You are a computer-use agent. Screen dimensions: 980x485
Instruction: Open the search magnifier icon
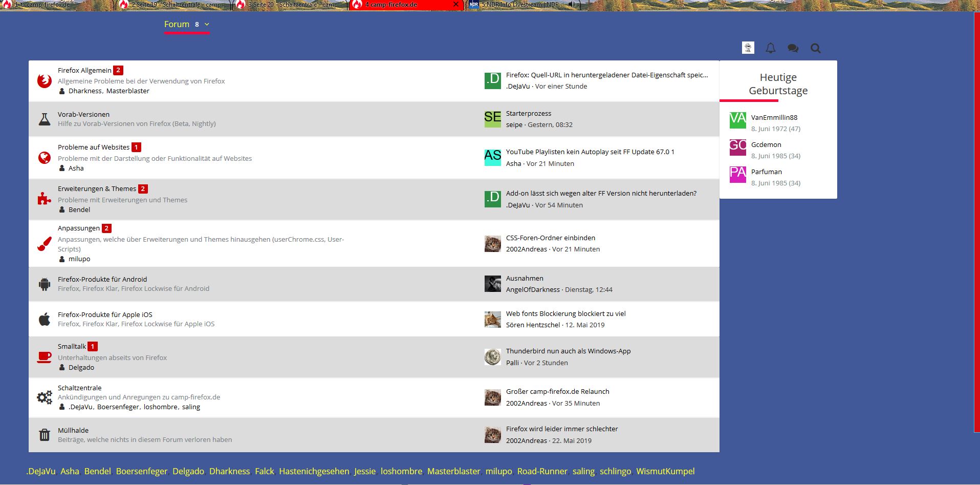816,48
